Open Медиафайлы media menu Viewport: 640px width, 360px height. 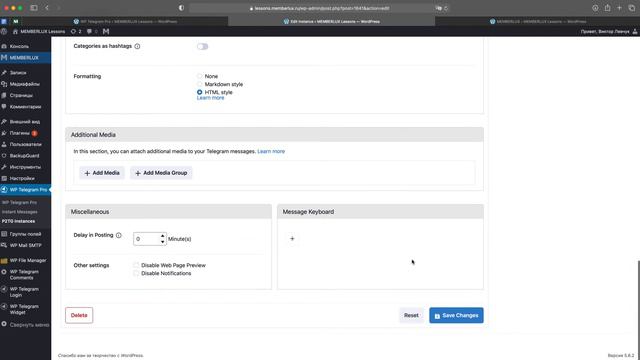point(25,84)
